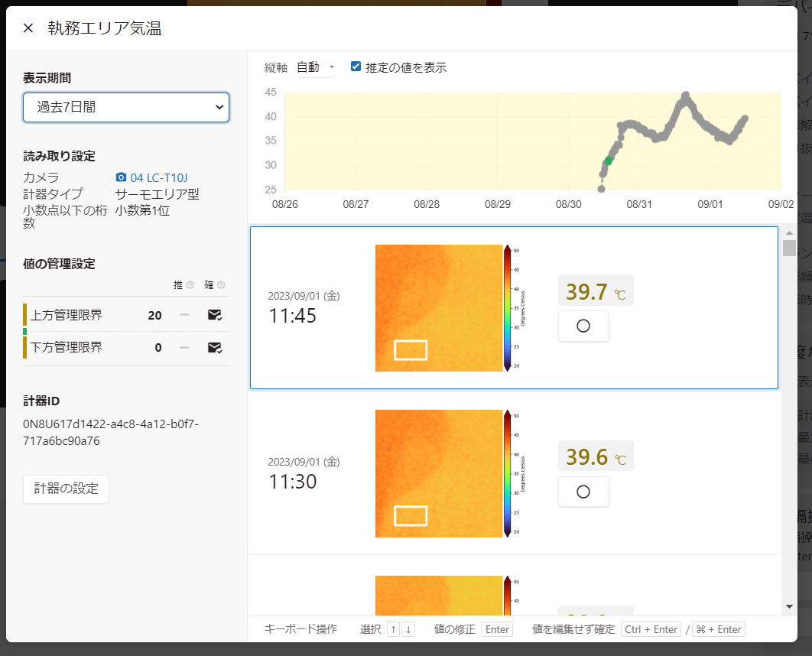Confirm the 39.7 ℃ reading with circle button

[583, 326]
